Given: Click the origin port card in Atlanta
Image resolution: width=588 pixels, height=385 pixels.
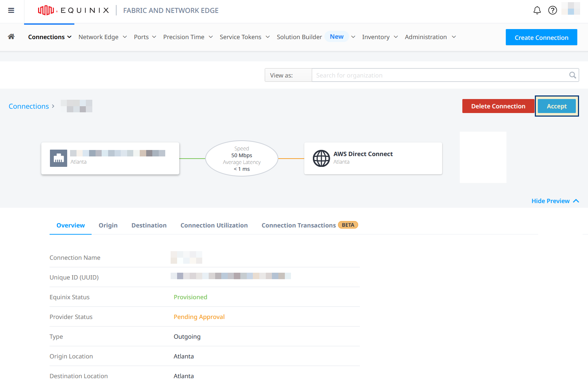Looking at the screenshot, I should tap(110, 159).
